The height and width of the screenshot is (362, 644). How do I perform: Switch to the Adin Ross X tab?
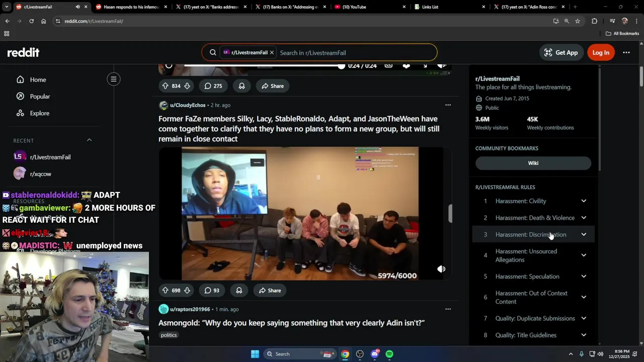coord(529,7)
